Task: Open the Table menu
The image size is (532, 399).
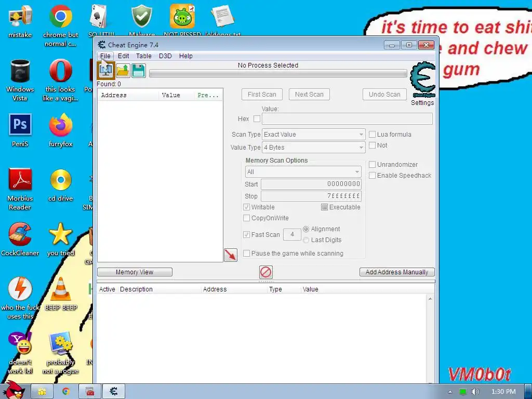Action: pyautogui.click(x=144, y=56)
